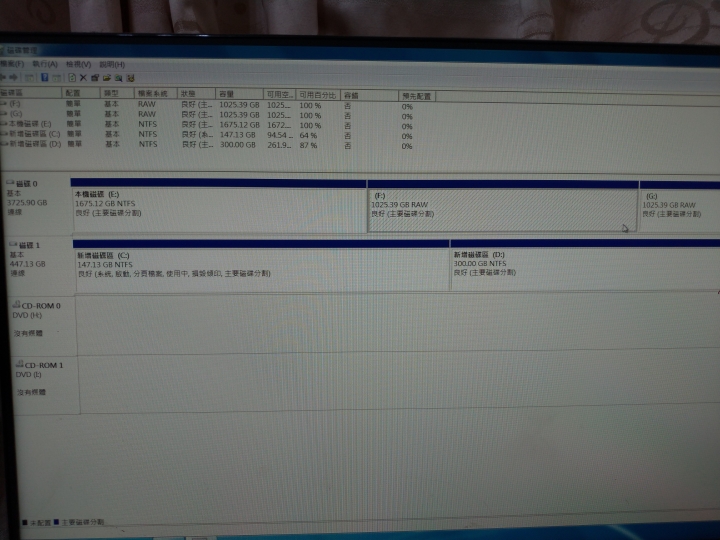This screenshot has height=540, width=720.
Task: Click the 主要磁碟分割 legend color square
Action: click(56, 522)
